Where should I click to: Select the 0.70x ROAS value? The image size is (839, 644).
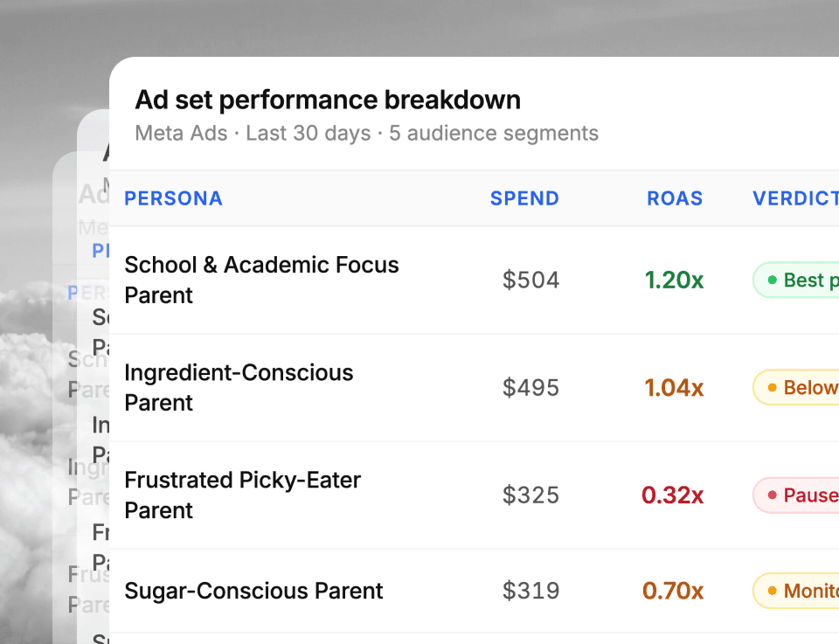[x=673, y=592]
